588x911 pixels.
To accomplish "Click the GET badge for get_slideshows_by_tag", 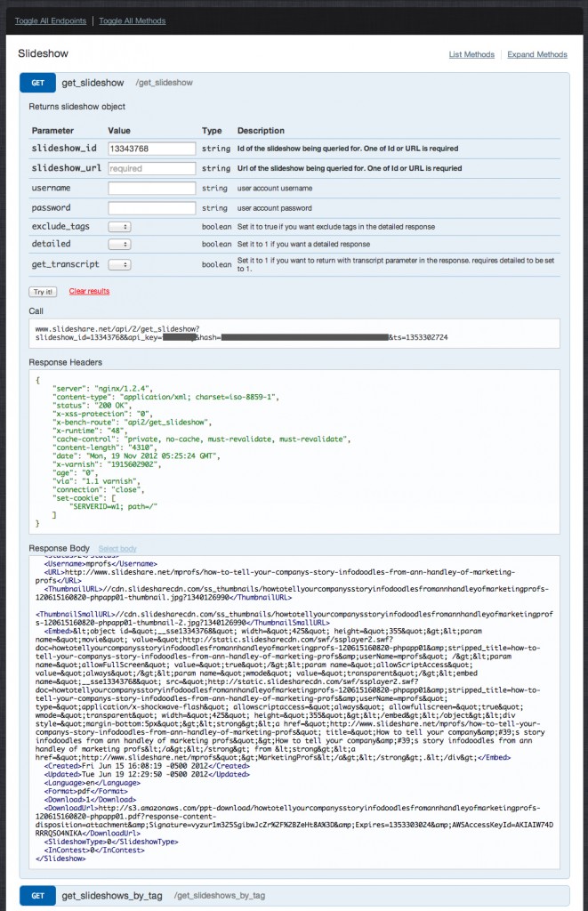I will tap(38, 894).
